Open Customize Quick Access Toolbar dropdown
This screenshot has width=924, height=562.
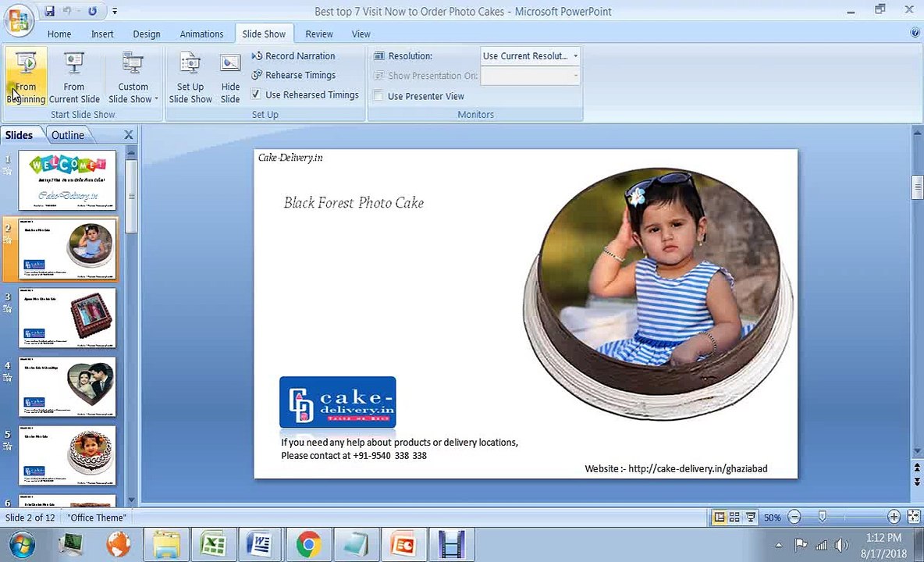115,11
